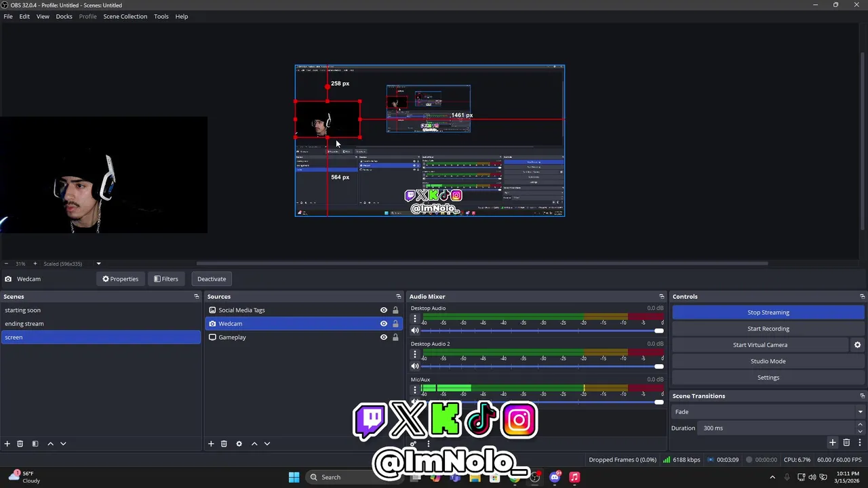Adjust the Desktop Audio 2 volume slider
This screenshot has height=488, width=868.
click(542, 367)
